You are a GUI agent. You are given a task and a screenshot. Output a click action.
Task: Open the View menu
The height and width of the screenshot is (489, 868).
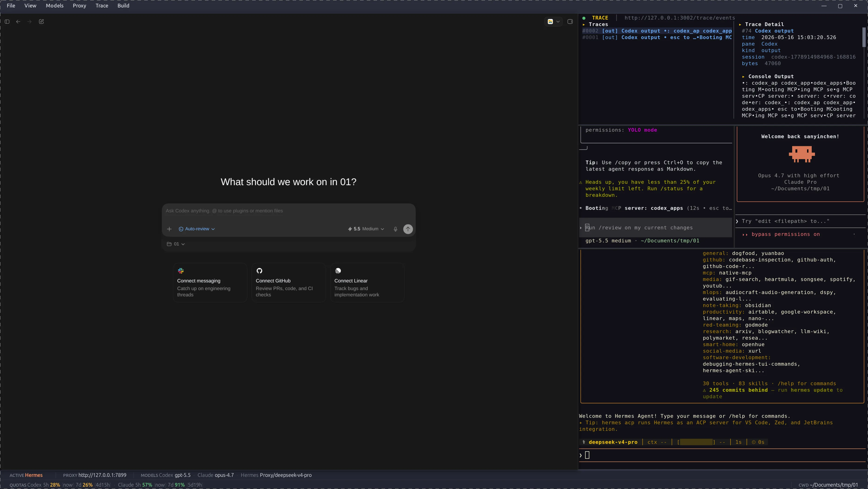30,6
